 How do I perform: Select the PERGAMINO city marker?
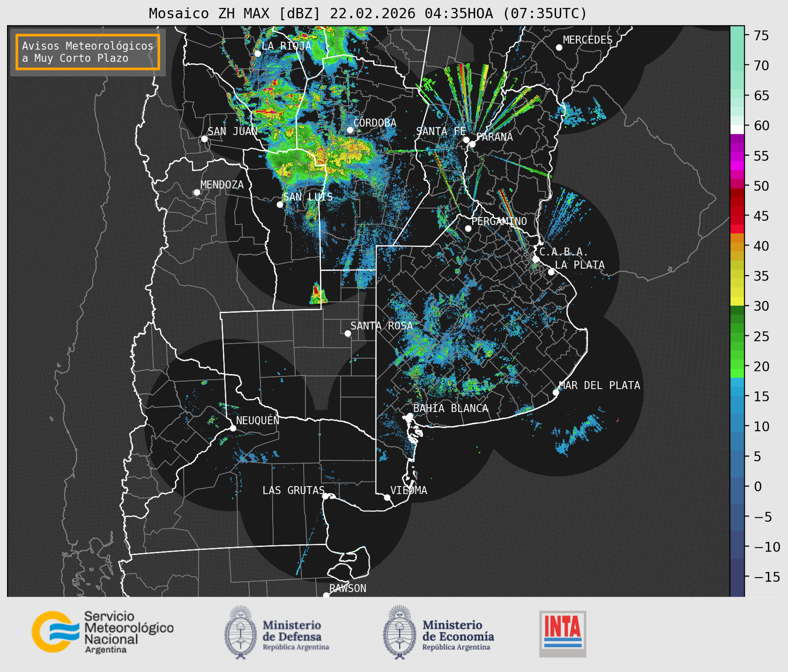[468, 229]
